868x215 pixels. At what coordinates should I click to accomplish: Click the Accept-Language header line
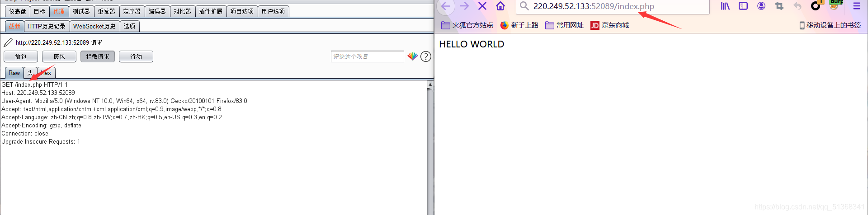tap(112, 117)
